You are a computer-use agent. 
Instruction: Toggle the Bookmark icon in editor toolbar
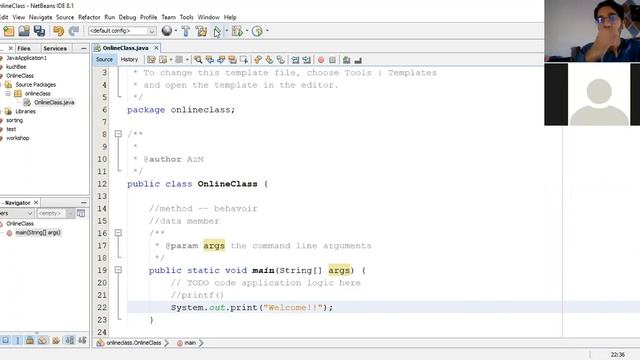[280, 60]
